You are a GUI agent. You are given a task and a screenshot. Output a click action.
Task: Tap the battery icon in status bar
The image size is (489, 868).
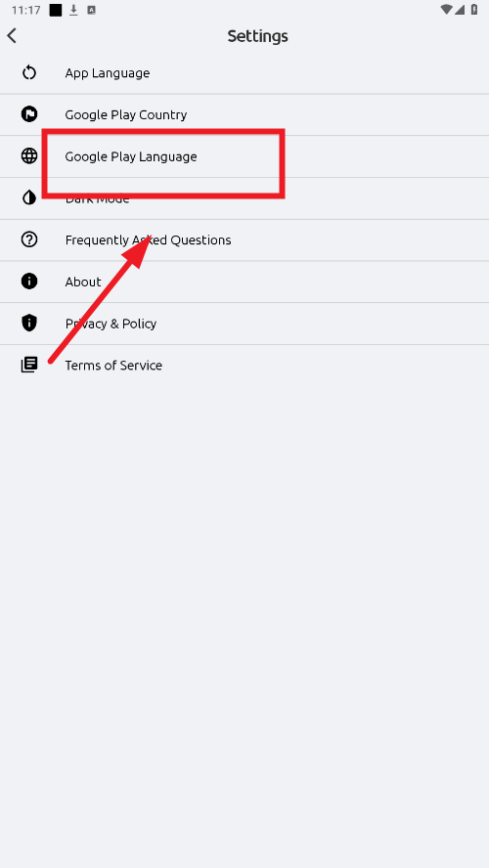tap(474, 10)
